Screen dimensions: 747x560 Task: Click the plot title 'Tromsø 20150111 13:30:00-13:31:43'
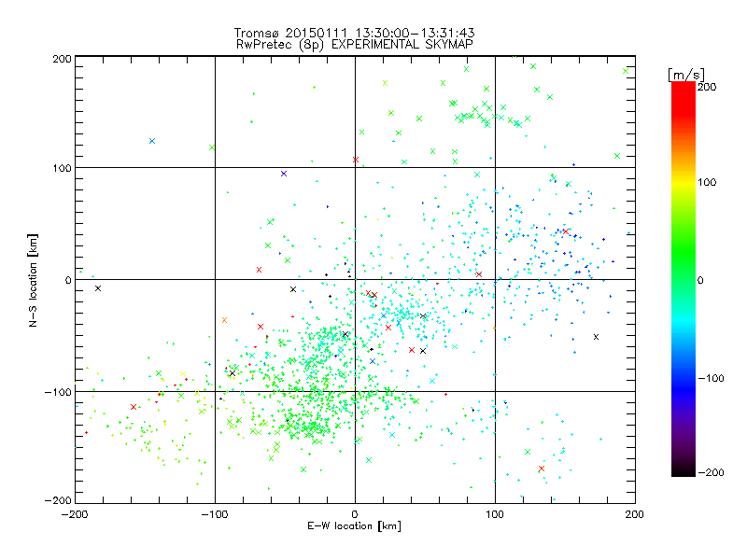354,33
